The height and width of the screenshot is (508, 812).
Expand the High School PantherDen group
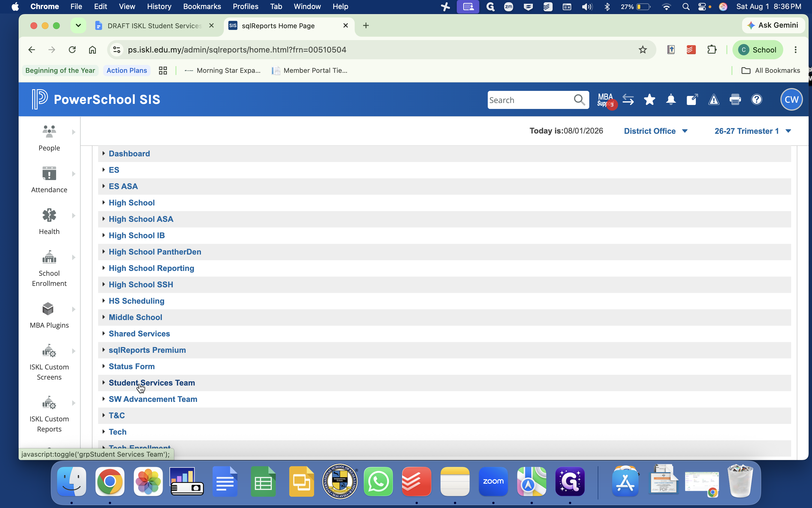(x=155, y=252)
